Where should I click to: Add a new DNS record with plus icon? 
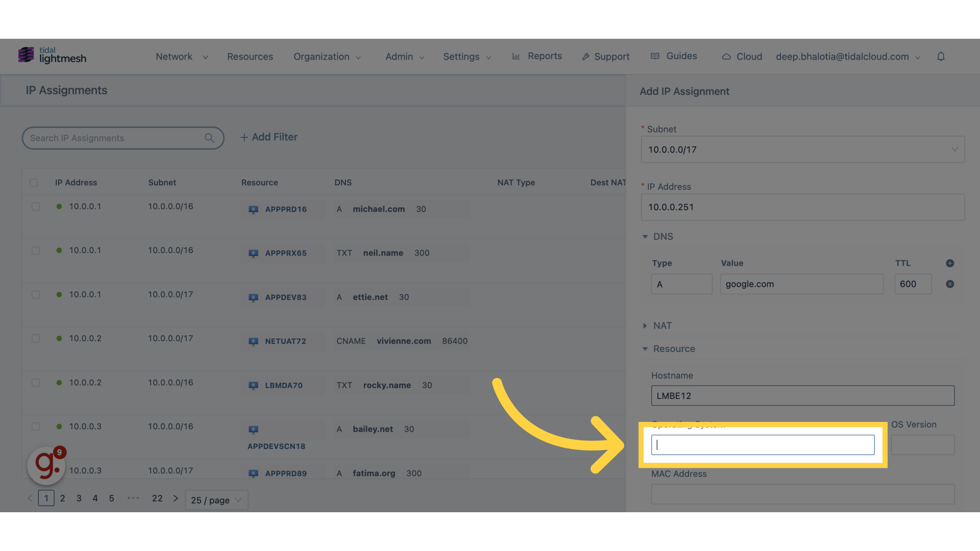[x=950, y=263]
